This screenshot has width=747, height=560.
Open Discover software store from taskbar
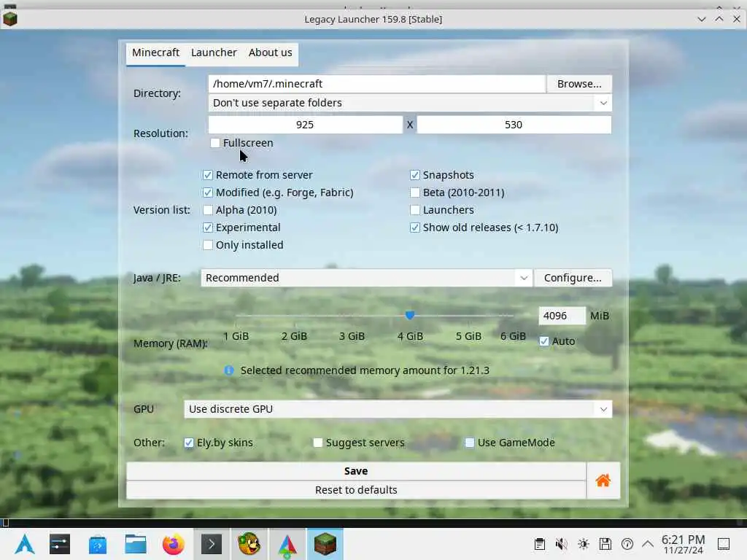(x=98, y=544)
